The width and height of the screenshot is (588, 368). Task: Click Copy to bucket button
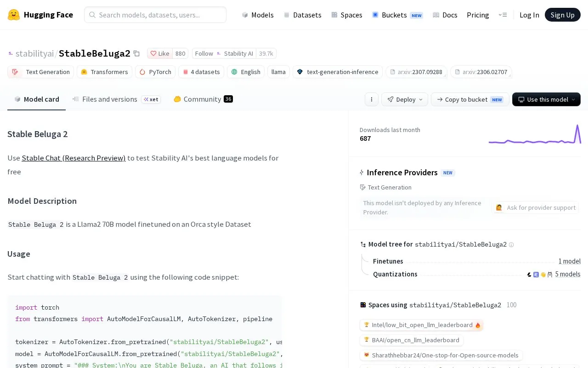(x=470, y=99)
